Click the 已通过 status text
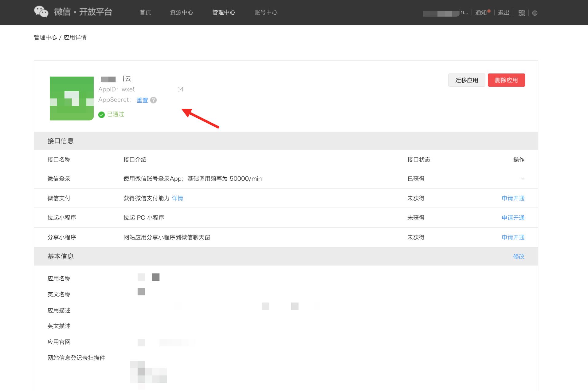The width and height of the screenshot is (588, 391). pyautogui.click(x=116, y=114)
